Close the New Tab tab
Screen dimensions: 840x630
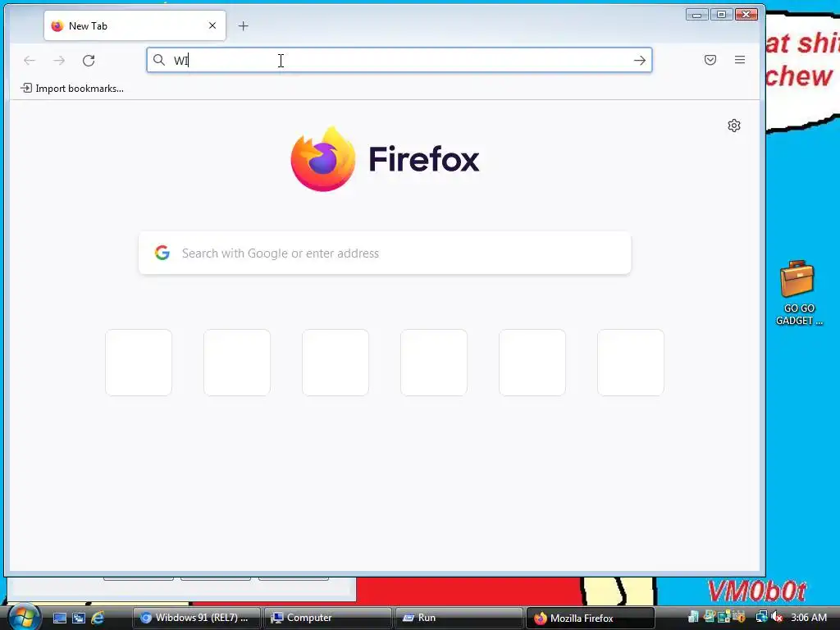212,25
